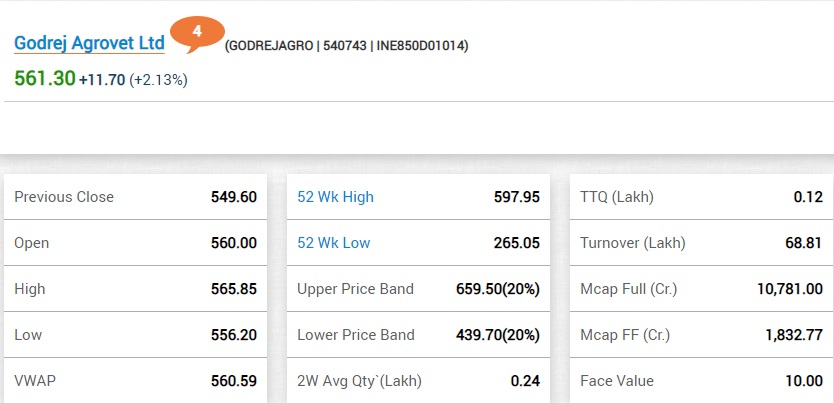This screenshot has width=834, height=403.
Task: Click the price change percentage +2.13%
Action: coord(159,80)
